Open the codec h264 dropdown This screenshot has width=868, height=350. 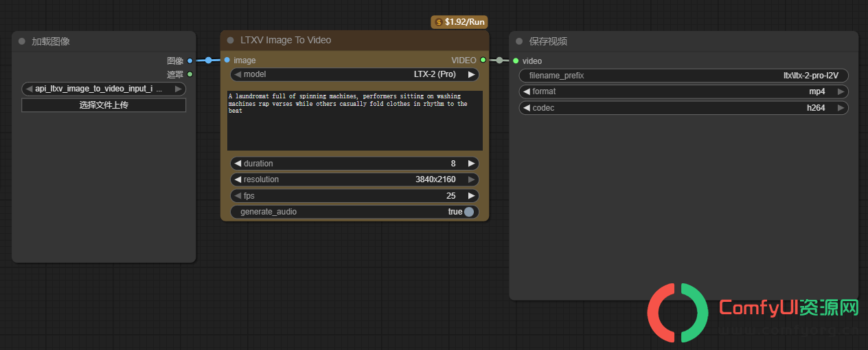684,108
